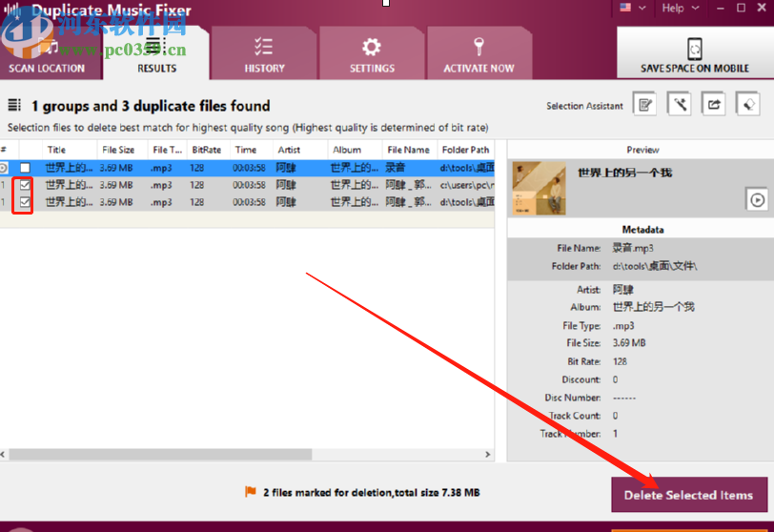Click the Folder Path column header

(465, 150)
